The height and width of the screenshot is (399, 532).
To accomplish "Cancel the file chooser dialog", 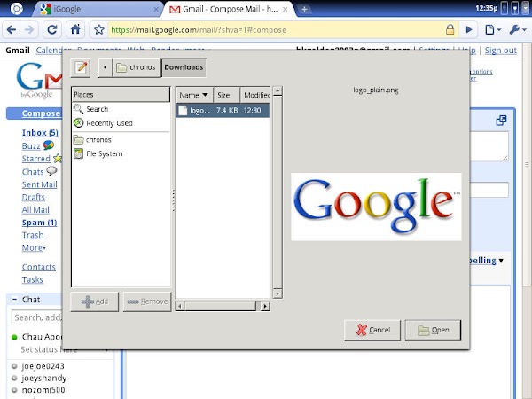I will click(372, 330).
